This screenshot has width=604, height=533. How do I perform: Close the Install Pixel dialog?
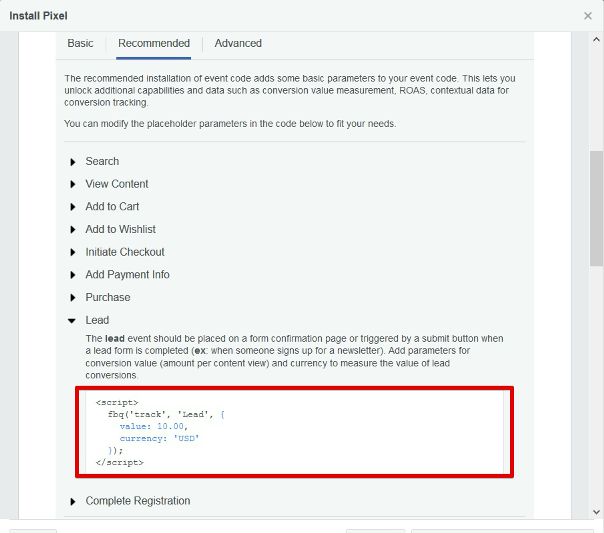pyautogui.click(x=587, y=16)
